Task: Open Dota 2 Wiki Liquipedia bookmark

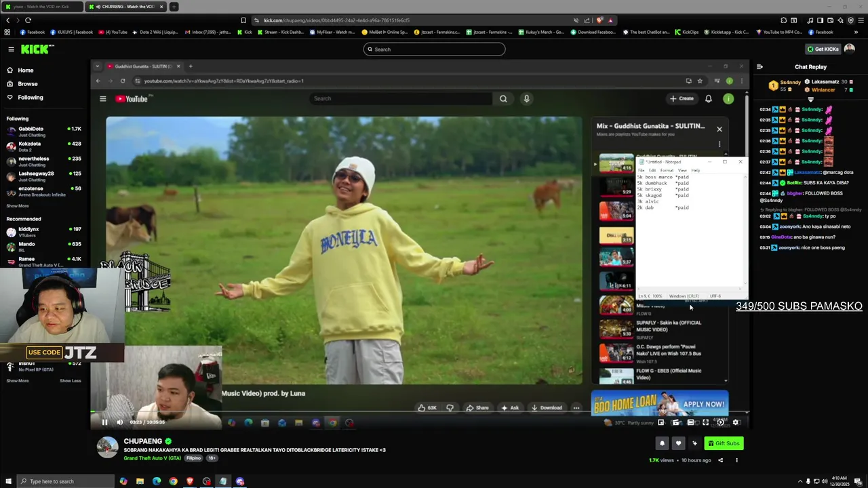Action: point(155,32)
